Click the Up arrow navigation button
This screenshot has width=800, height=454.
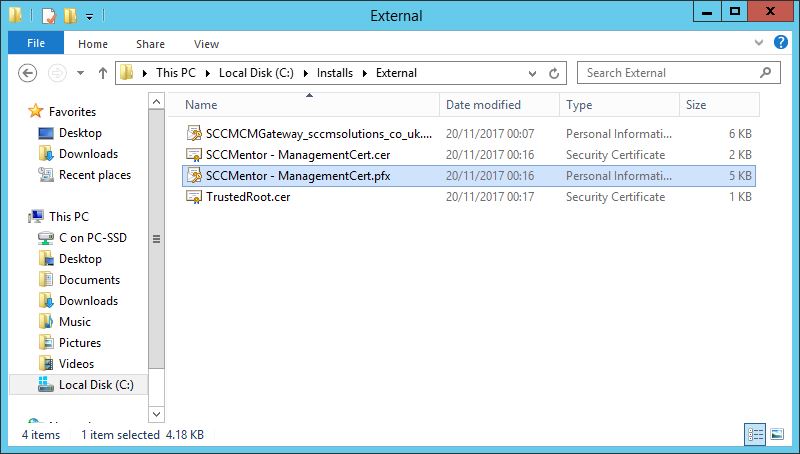pos(102,73)
